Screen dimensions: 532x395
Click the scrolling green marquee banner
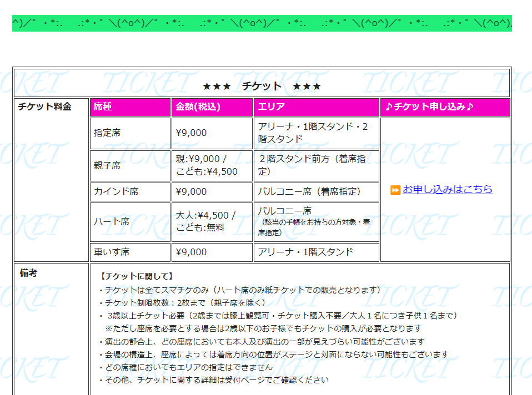coord(262,23)
